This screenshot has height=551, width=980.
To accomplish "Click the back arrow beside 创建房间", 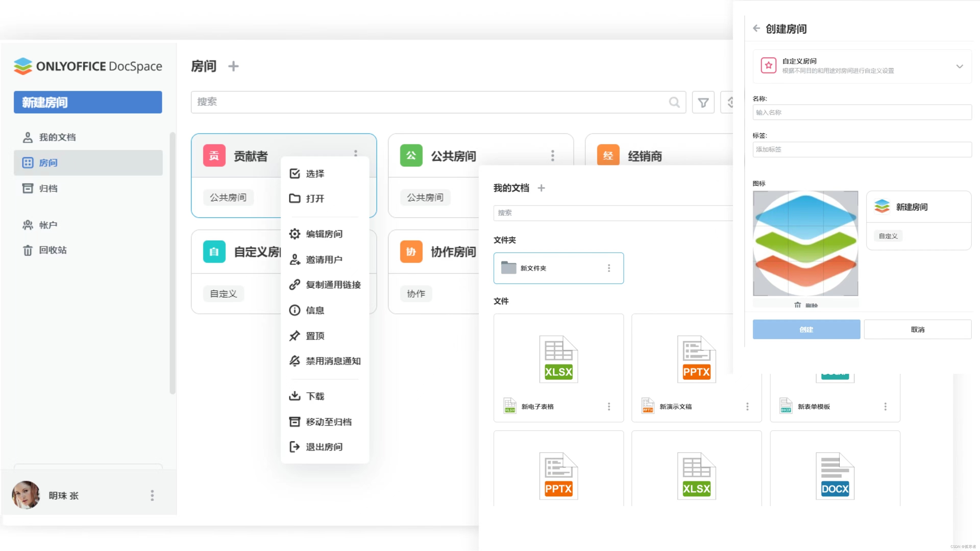I will [x=756, y=29].
